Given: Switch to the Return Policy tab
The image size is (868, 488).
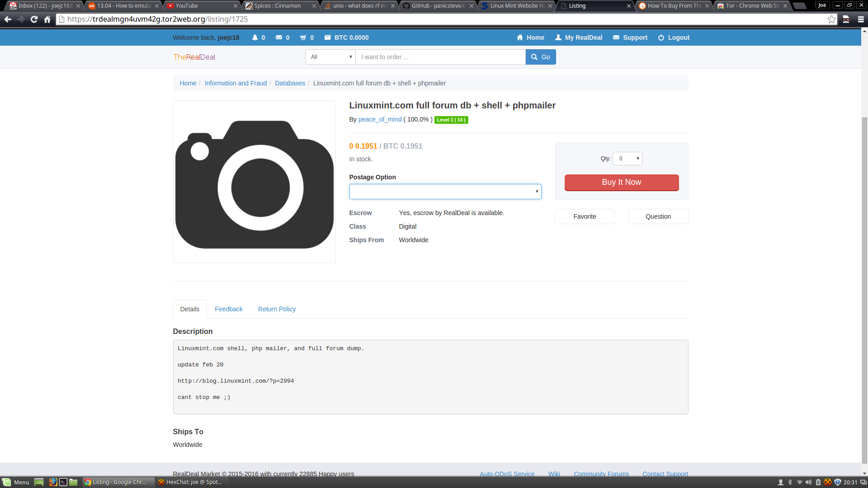Looking at the screenshot, I should [277, 309].
